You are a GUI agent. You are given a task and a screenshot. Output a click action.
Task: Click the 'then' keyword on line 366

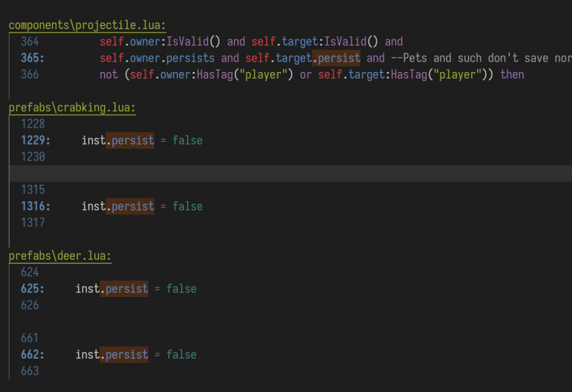point(512,75)
